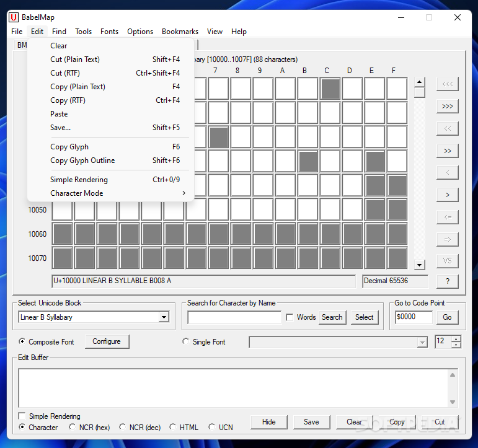Click the VS variation sequences button
Viewport: 478px width, 448px height.
coord(447,261)
